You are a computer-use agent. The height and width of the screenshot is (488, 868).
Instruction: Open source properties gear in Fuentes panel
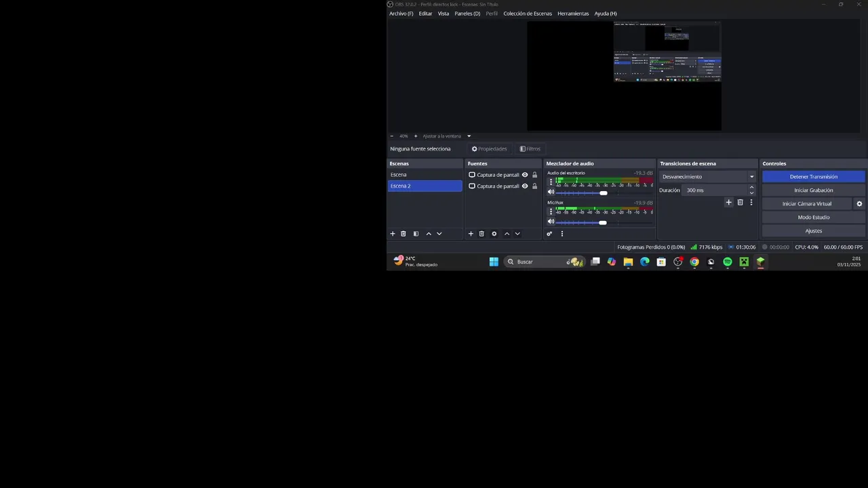[494, 234]
